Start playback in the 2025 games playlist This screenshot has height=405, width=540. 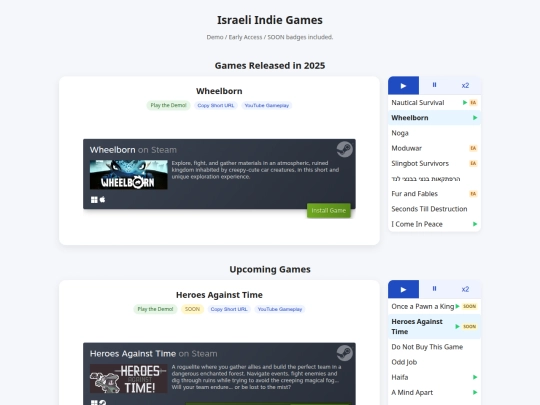(403, 85)
